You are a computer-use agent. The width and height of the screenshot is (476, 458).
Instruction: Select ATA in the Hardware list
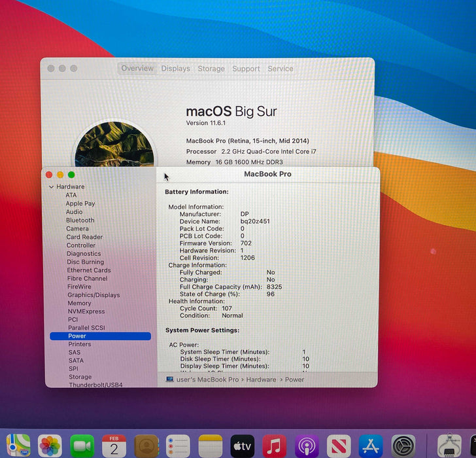(x=71, y=195)
